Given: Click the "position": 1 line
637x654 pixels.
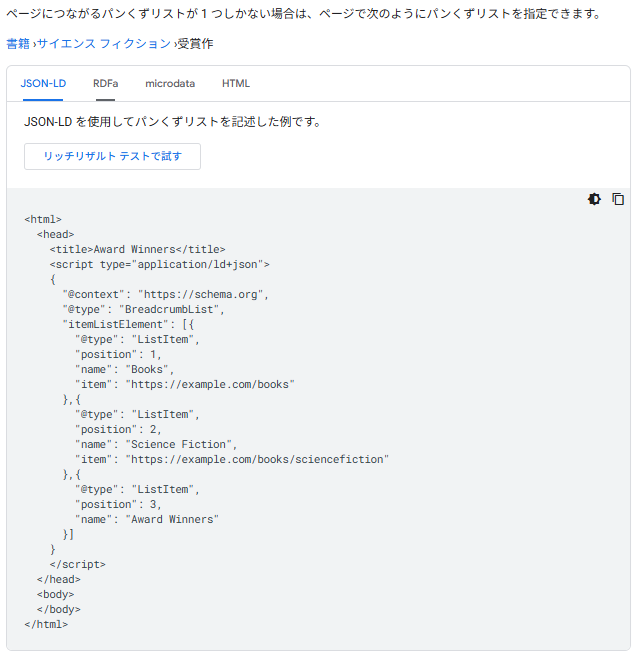Looking at the screenshot, I should click(118, 355).
